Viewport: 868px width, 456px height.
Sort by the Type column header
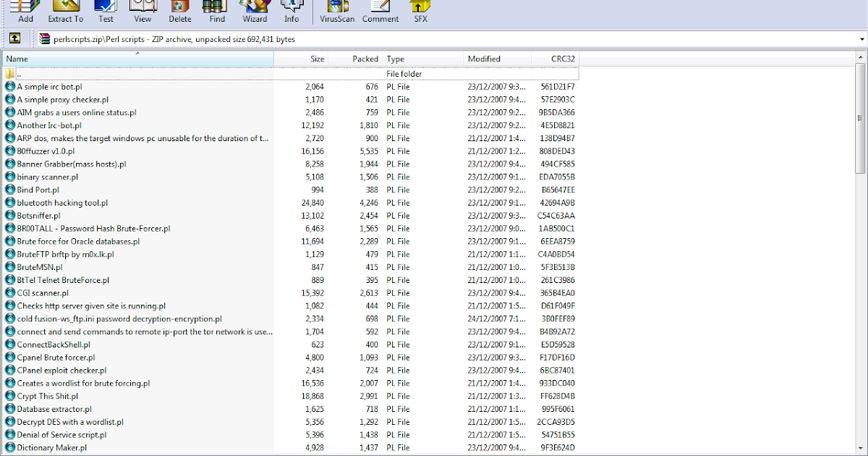pos(423,59)
